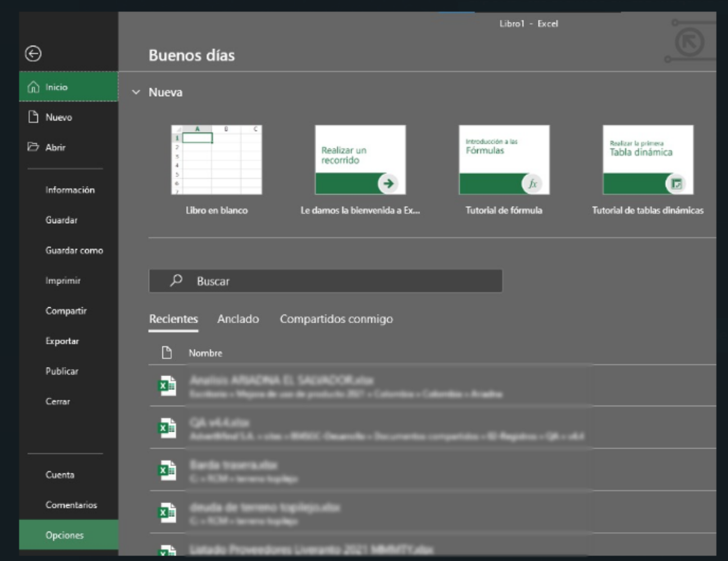Click the document icon beside Nombre header
Image resolution: width=728 pixels, height=561 pixels.
(167, 353)
